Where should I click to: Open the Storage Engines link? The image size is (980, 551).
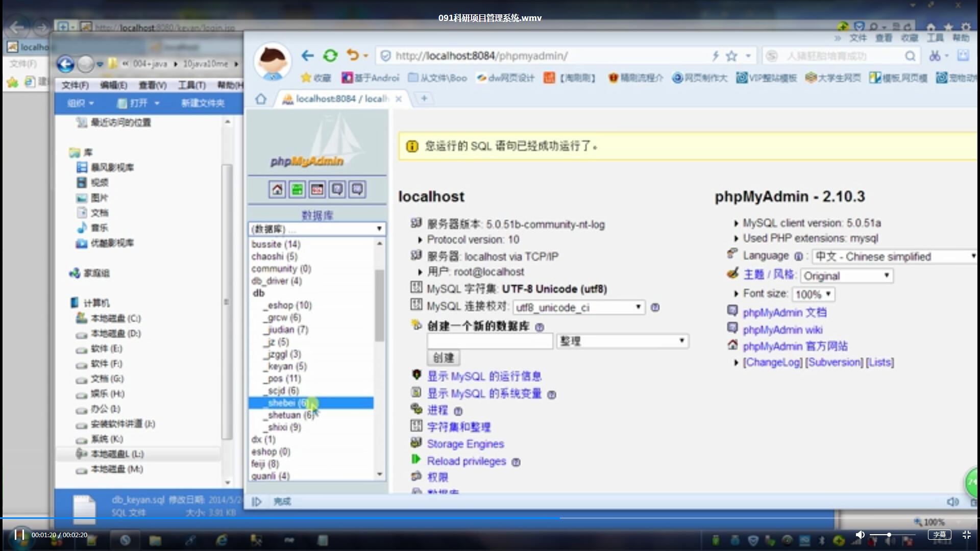[x=465, y=444]
